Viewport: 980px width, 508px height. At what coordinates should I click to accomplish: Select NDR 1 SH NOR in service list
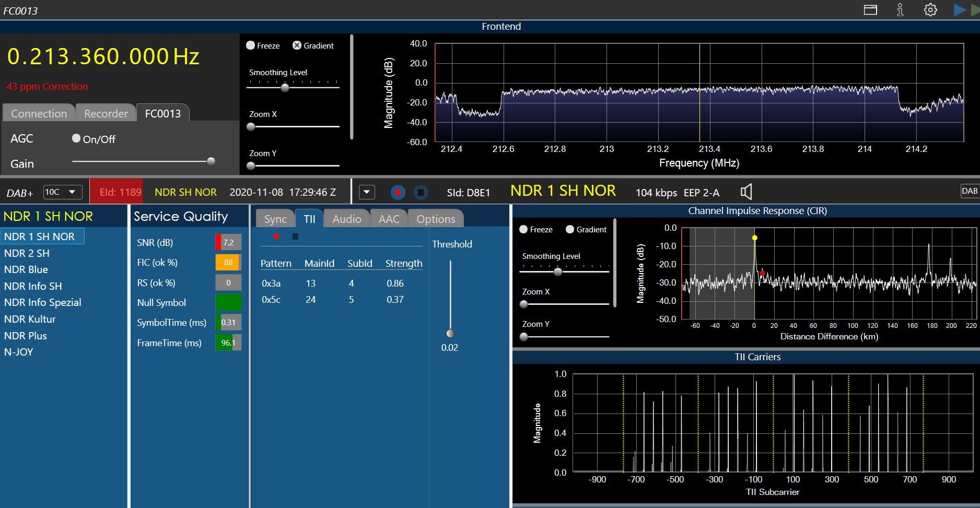click(x=42, y=237)
